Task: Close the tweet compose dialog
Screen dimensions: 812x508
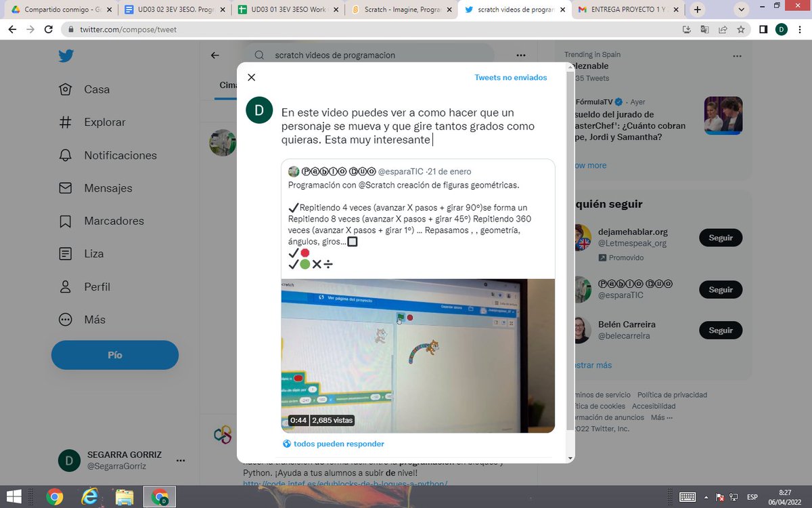Action: (x=252, y=77)
